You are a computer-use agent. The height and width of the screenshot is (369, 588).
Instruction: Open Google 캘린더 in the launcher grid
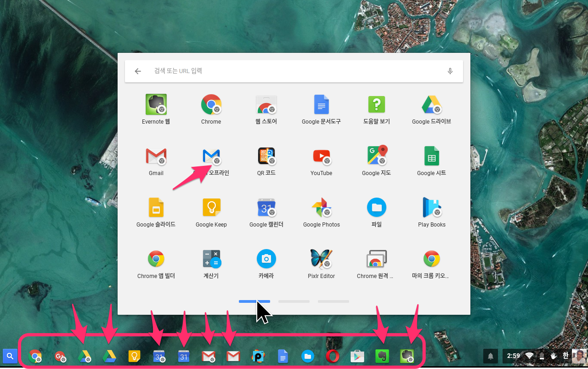coord(266,212)
